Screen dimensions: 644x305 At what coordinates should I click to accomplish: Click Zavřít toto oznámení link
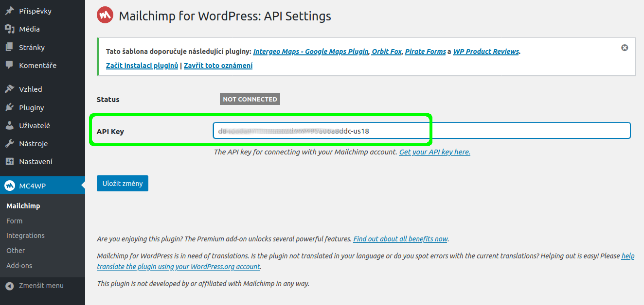[x=218, y=66]
